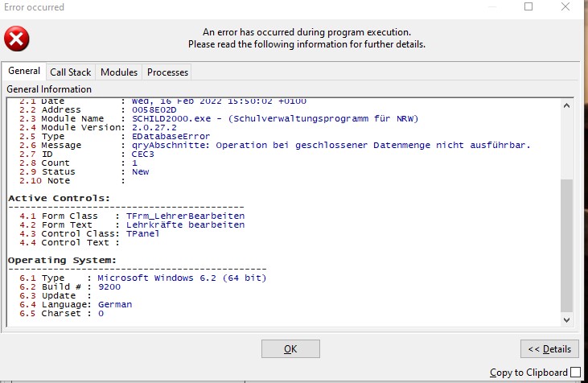Click the language value German
The height and width of the screenshot is (383, 588).
(x=115, y=305)
